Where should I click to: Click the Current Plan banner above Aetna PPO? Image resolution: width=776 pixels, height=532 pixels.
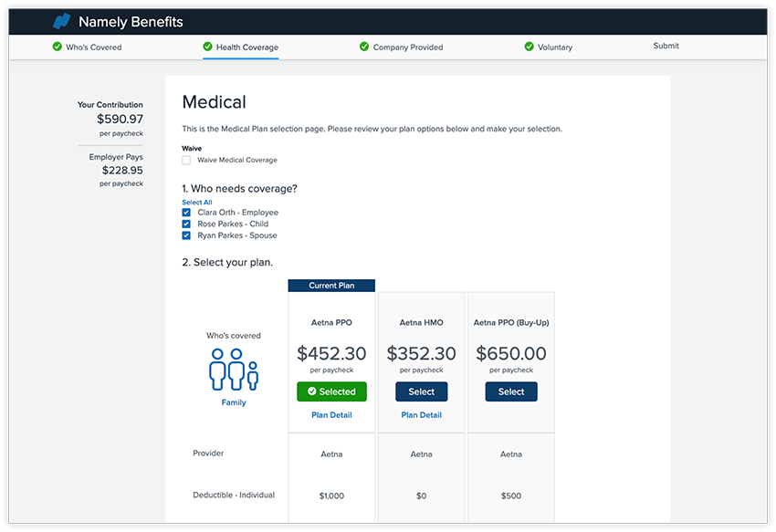[x=331, y=284]
